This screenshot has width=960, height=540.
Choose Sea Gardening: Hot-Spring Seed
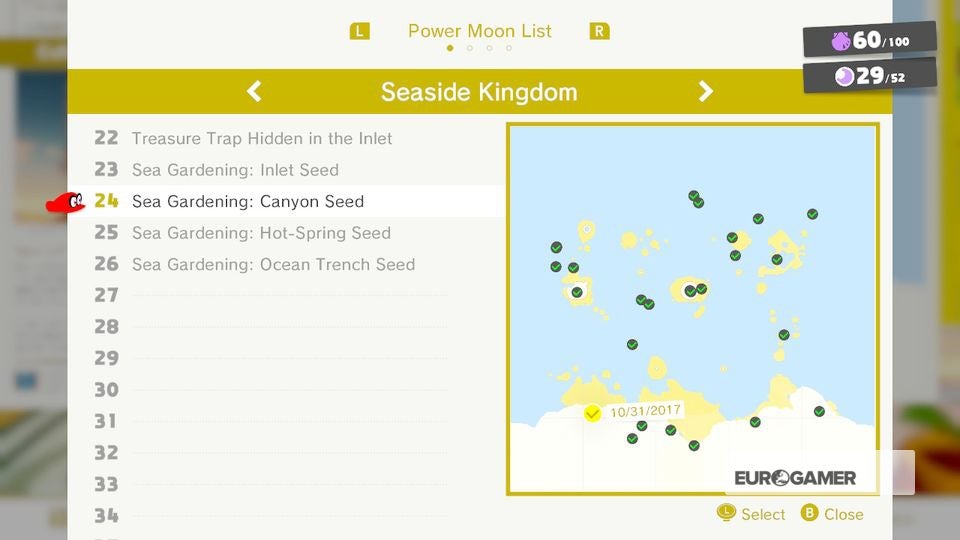point(261,233)
